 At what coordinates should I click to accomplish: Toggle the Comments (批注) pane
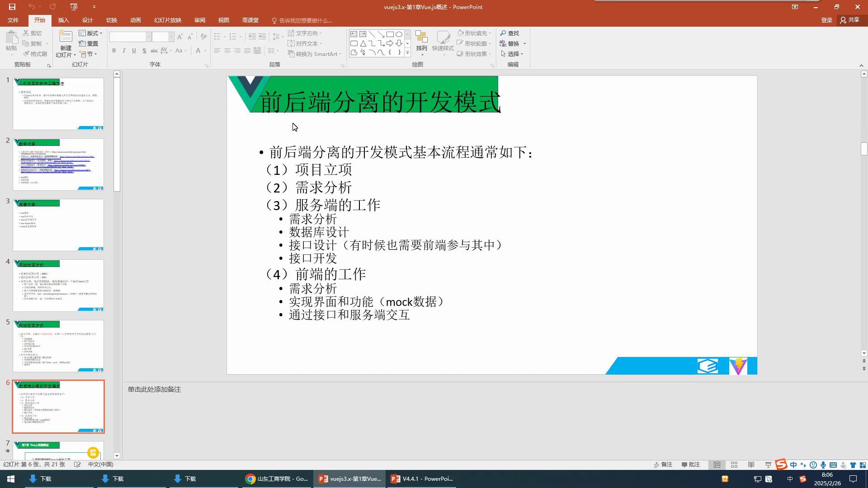[691, 465]
